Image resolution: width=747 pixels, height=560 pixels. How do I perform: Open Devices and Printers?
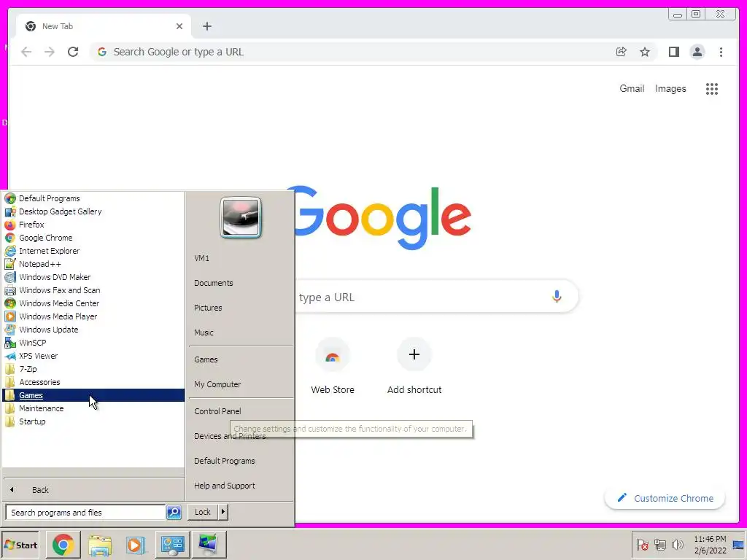click(240, 436)
